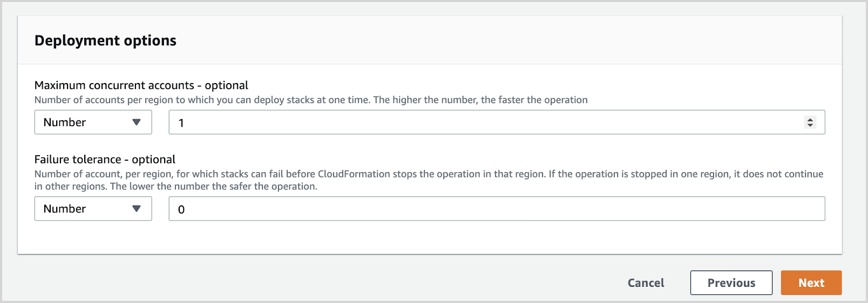Screen dimensions: 868x303
Task: Click the Deployment options heading
Action: click(105, 40)
